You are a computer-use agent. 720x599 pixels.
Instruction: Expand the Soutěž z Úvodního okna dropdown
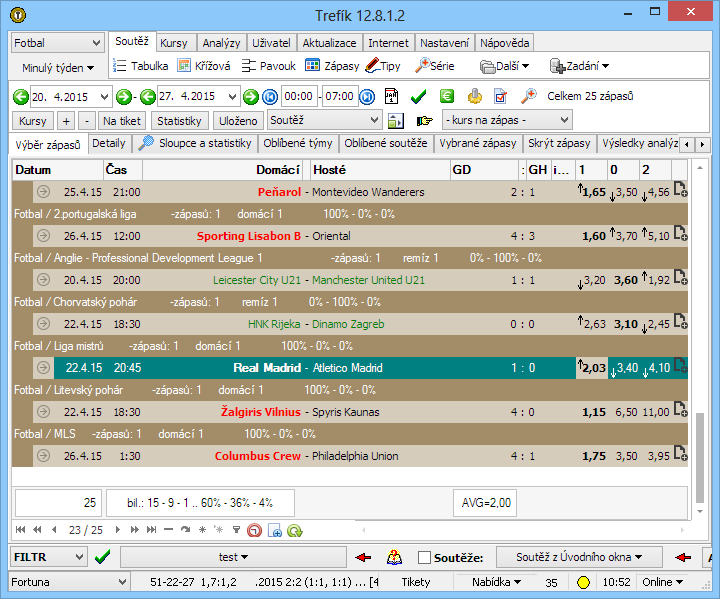[579, 557]
